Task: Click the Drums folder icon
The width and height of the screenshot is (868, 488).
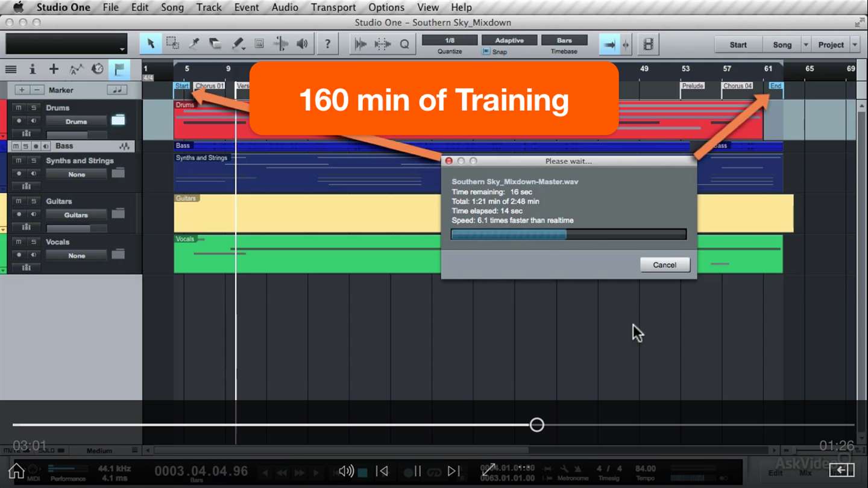Action: pyautogui.click(x=118, y=120)
